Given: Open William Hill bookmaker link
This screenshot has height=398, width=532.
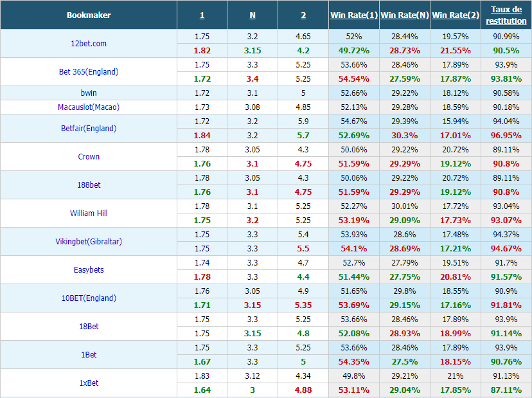Looking at the screenshot, I should click(89, 213).
